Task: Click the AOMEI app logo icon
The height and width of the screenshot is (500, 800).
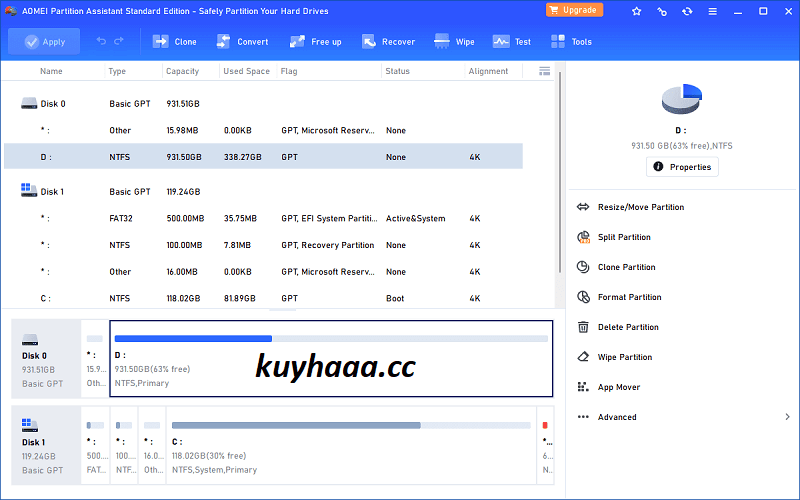Action: pos(10,11)
